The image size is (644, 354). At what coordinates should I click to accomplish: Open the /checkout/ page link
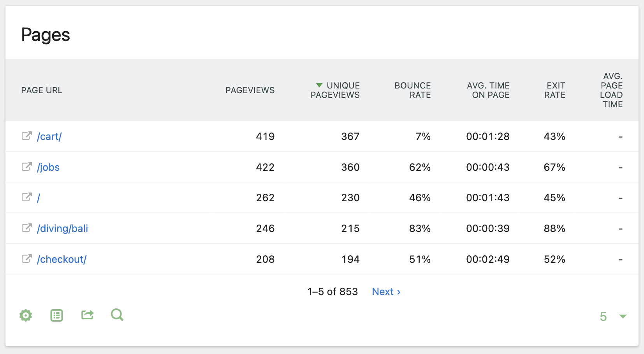[x=62, y=258]
